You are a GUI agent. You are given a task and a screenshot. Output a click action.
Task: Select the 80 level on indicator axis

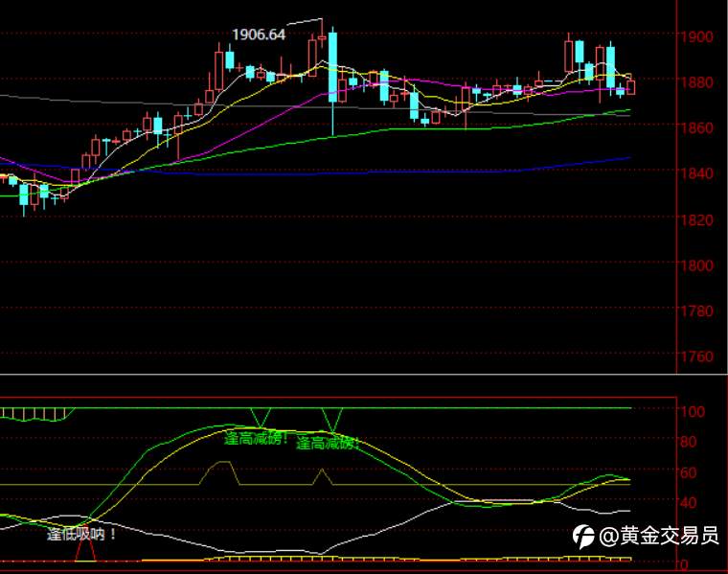coord(689,442)
